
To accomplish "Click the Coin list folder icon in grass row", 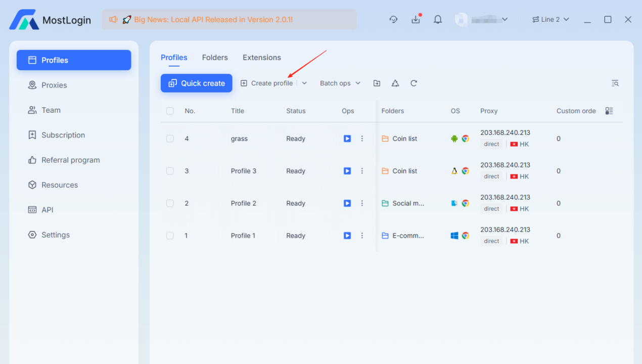I will (385, 139).
